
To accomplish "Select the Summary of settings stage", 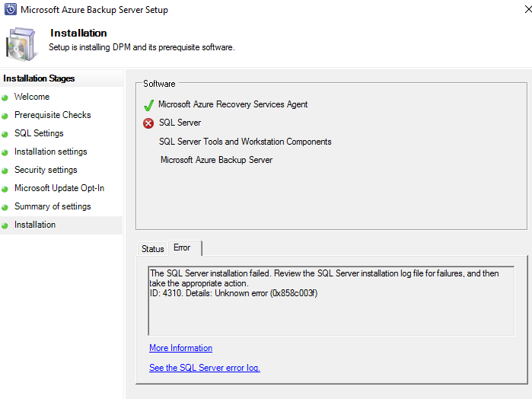I will coord(53,206).
